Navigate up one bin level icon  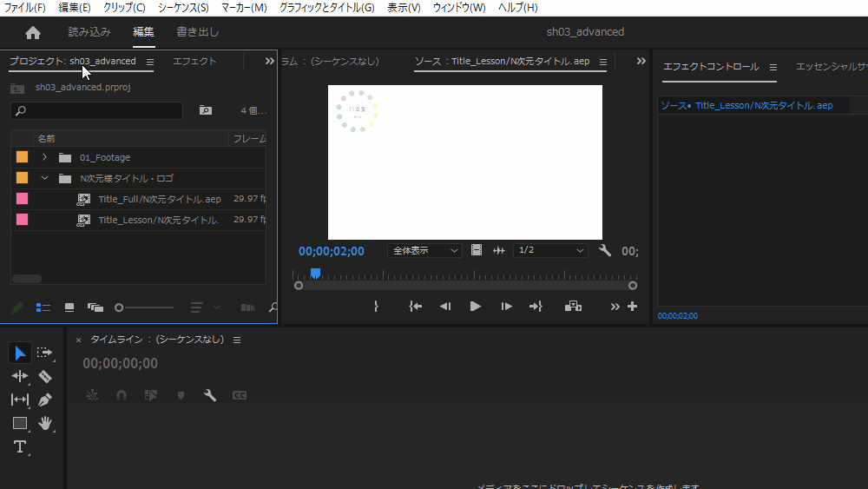tap(17, 88)
